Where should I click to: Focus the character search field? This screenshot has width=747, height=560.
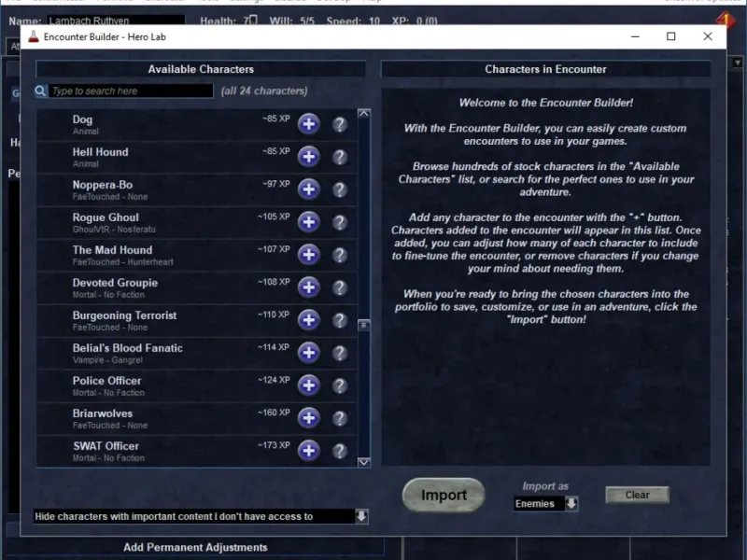(x=131, y=91)
